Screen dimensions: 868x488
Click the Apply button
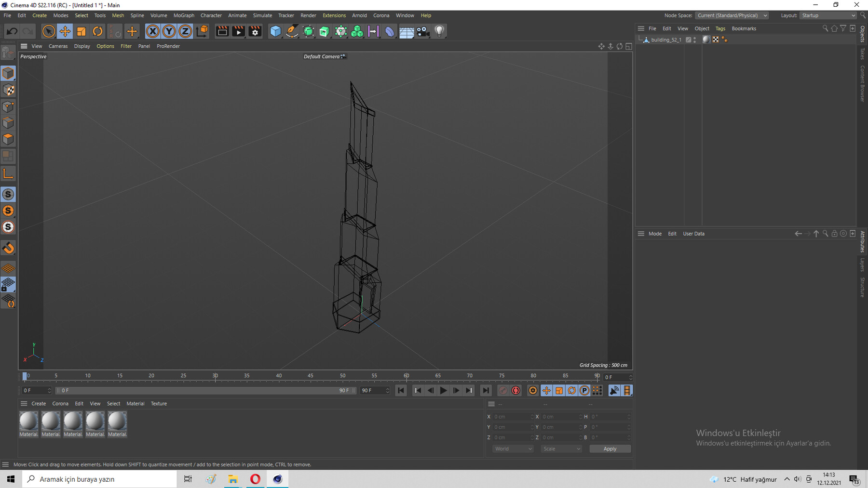click(x=610, y=449)
